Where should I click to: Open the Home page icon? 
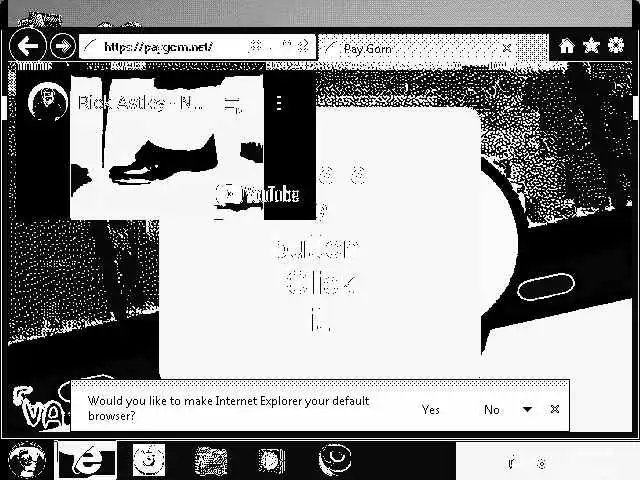[567, 46]
